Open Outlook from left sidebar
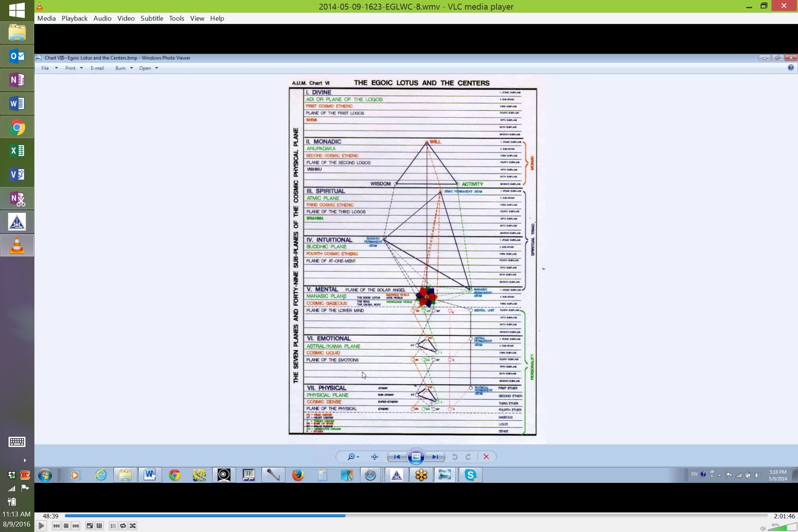 pos(17,56)
